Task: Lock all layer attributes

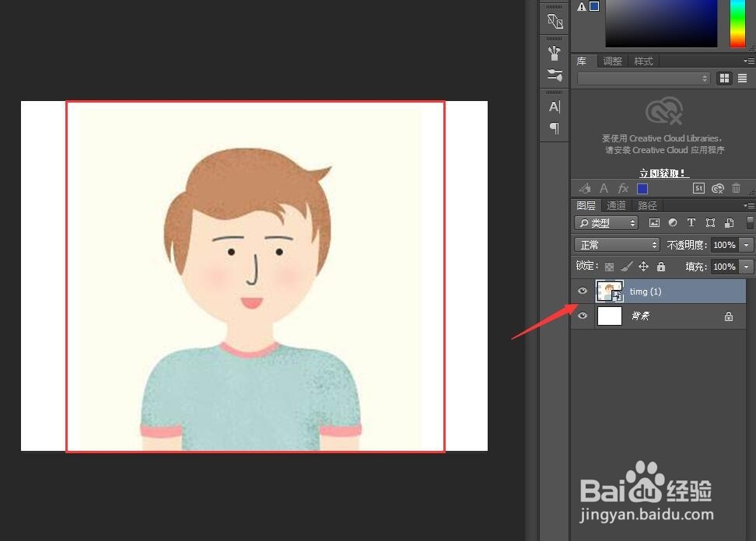Action: pos(661,266)
